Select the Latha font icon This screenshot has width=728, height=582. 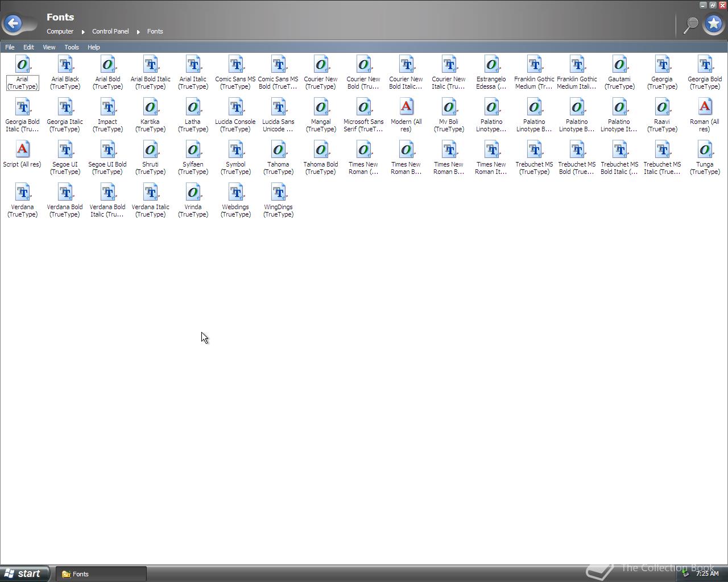[193, 107]
